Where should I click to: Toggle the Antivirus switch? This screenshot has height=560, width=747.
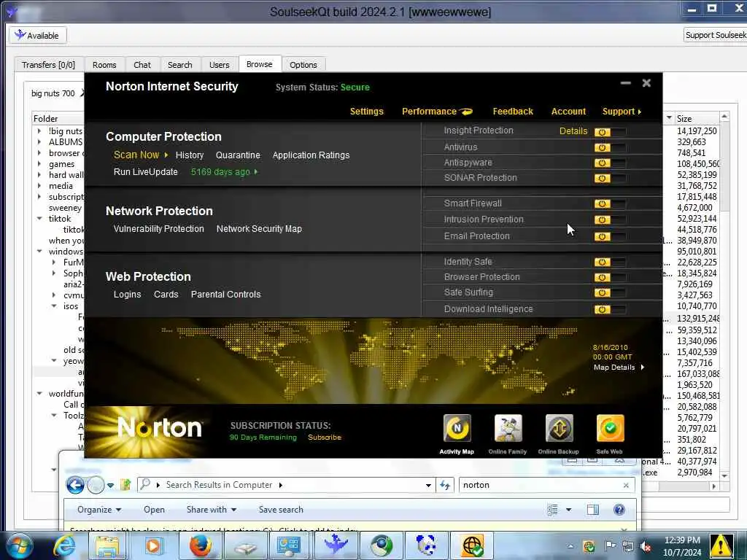(610, 147)
